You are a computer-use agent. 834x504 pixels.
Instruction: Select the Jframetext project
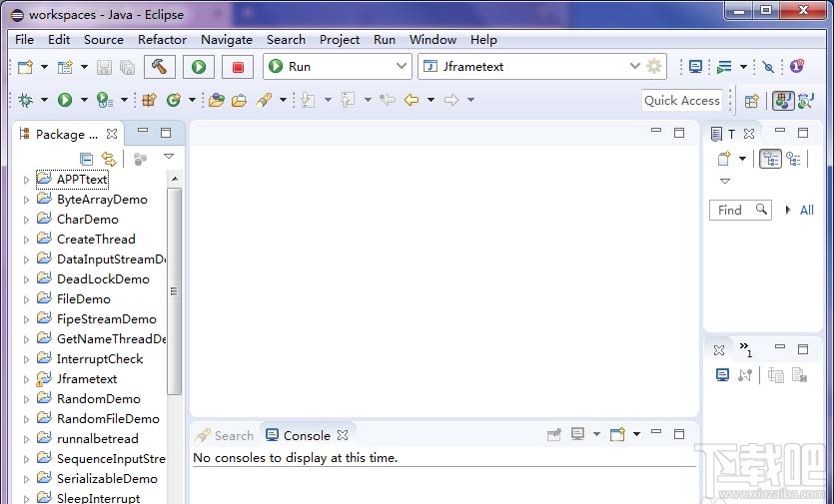pos(86,379)
